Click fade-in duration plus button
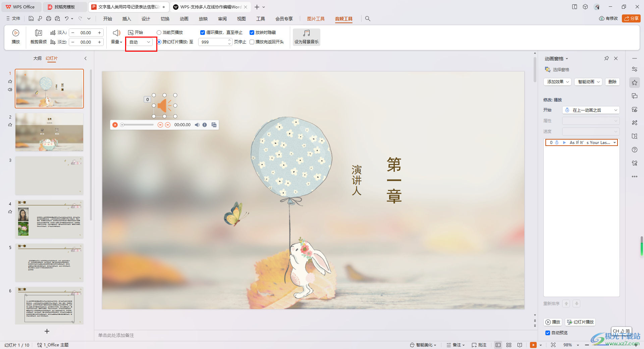644x349 pixels. tap(99, 33)
